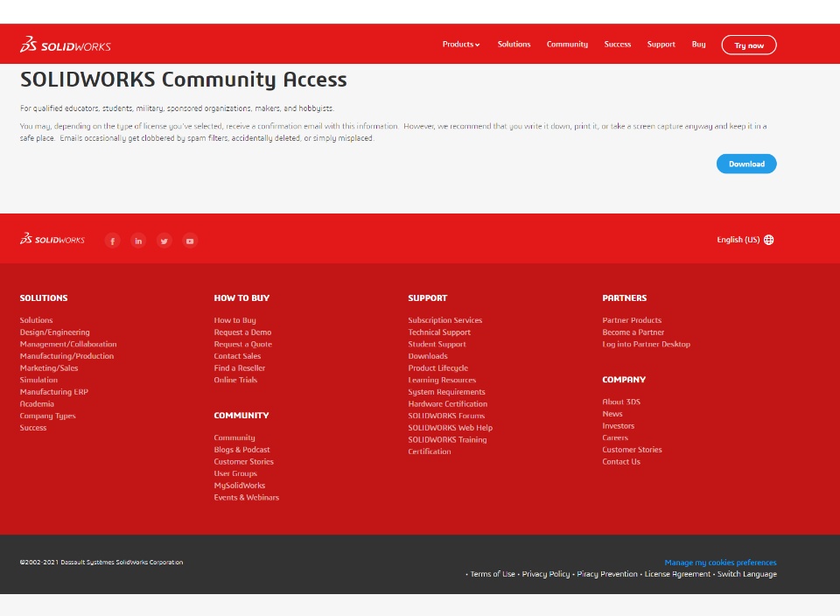This screenshot has width=840, height=616.
Task: Open the Request a Demo link
Action: (x=242, y=332)
